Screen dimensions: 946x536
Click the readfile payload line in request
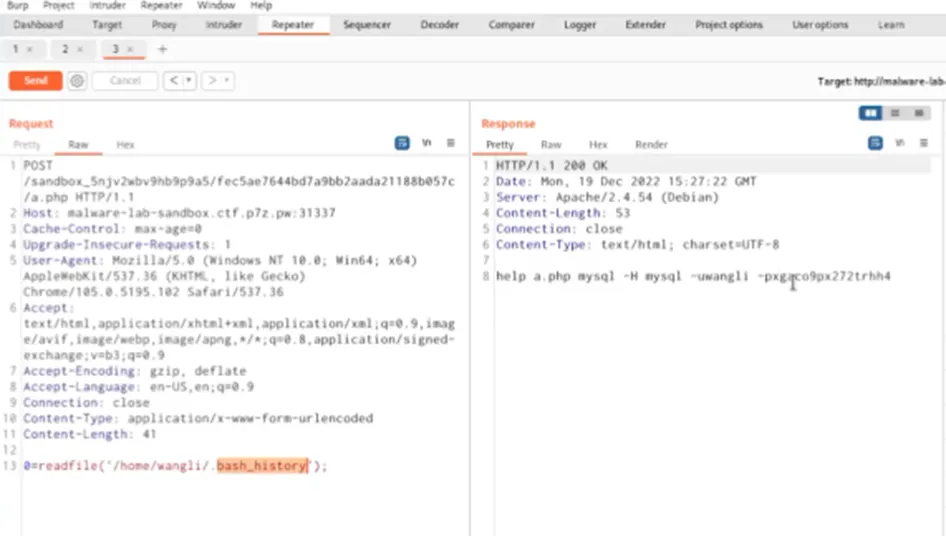pos(176,466)
